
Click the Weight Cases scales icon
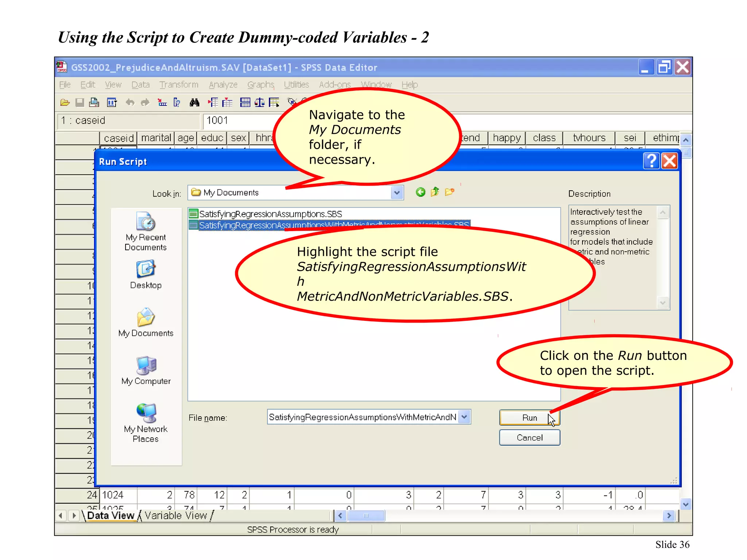click(260, 103)
